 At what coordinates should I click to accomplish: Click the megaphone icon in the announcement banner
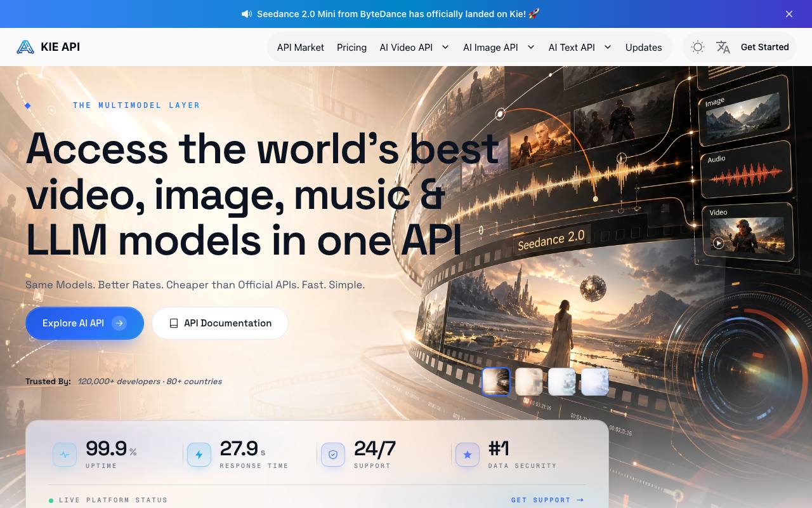tap(247, 14)
